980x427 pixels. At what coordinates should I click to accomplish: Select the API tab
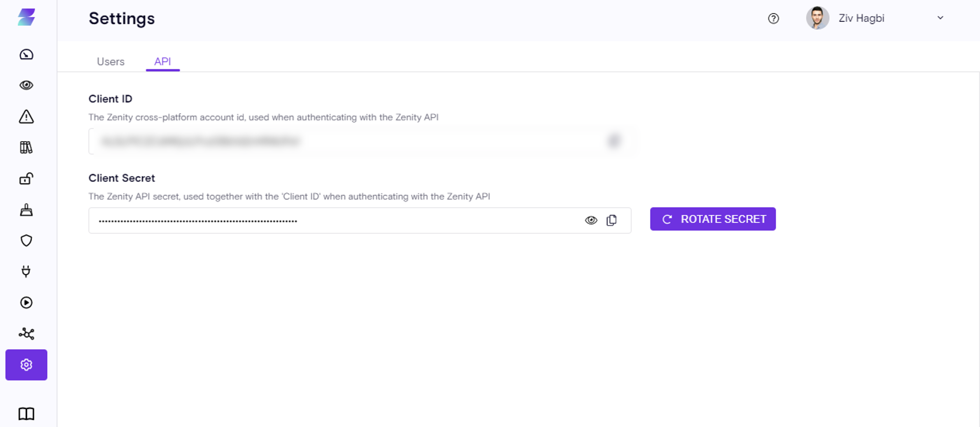click(163, 62)
